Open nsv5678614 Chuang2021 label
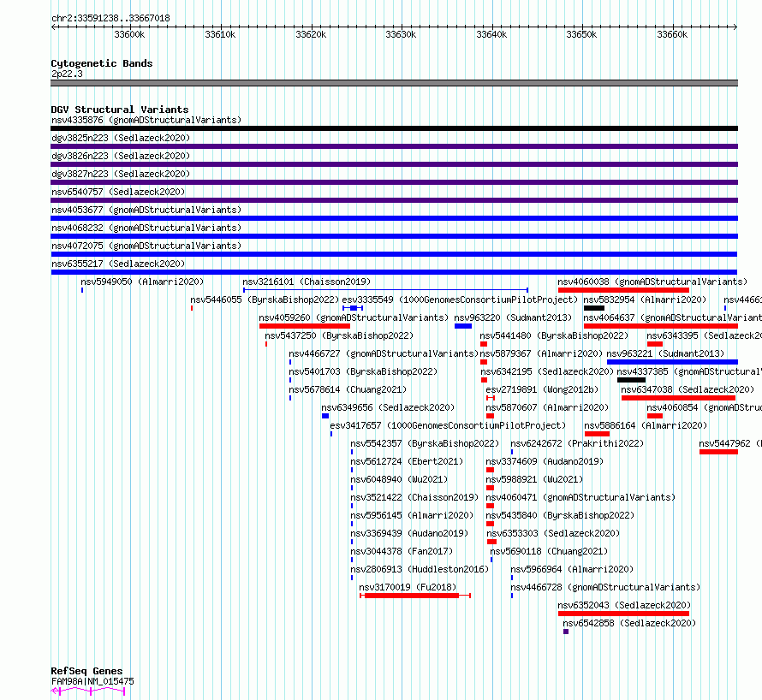The image size is (762, 700). 348,389
